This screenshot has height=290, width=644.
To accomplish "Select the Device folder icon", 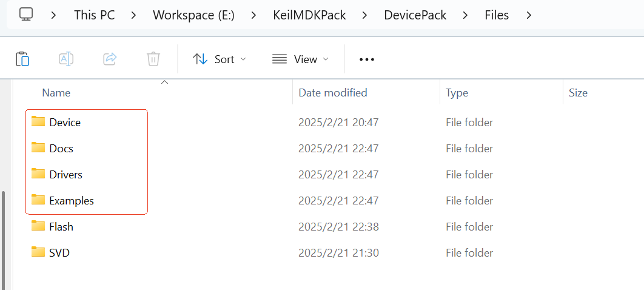I will tap(39, 122).
